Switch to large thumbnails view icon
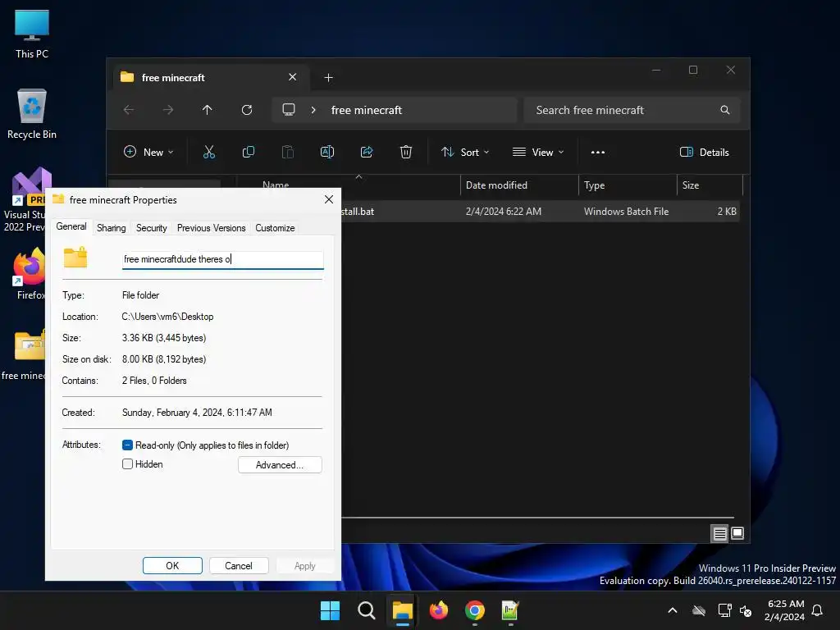 coord(737,533)
